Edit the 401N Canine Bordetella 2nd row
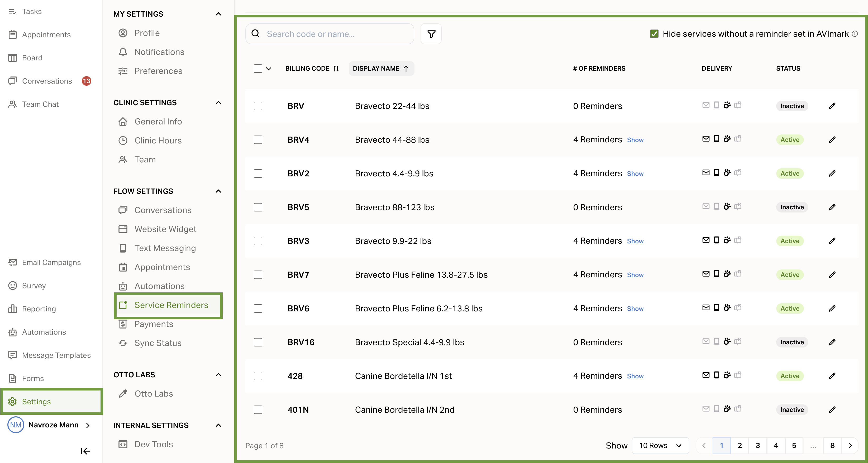 (832, 410)
